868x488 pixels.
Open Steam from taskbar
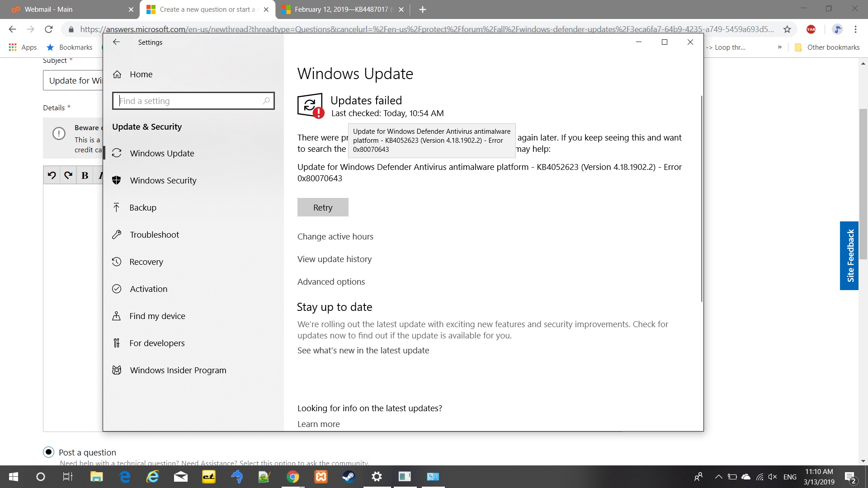349,477
